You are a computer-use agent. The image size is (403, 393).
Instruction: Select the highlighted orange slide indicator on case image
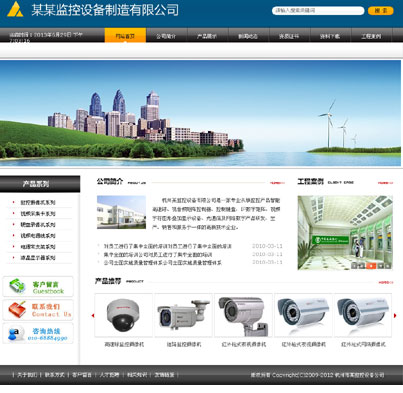[x=371, y=266]
